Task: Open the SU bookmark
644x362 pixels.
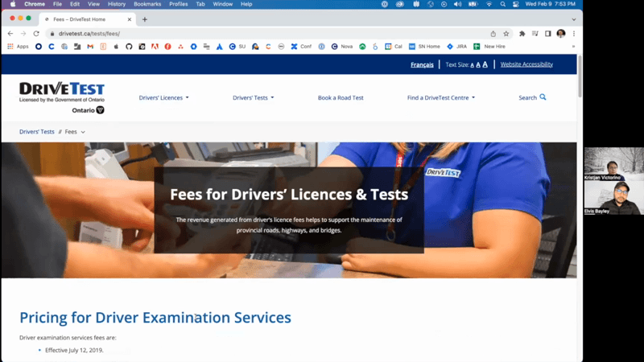Action: coord(237,47)
